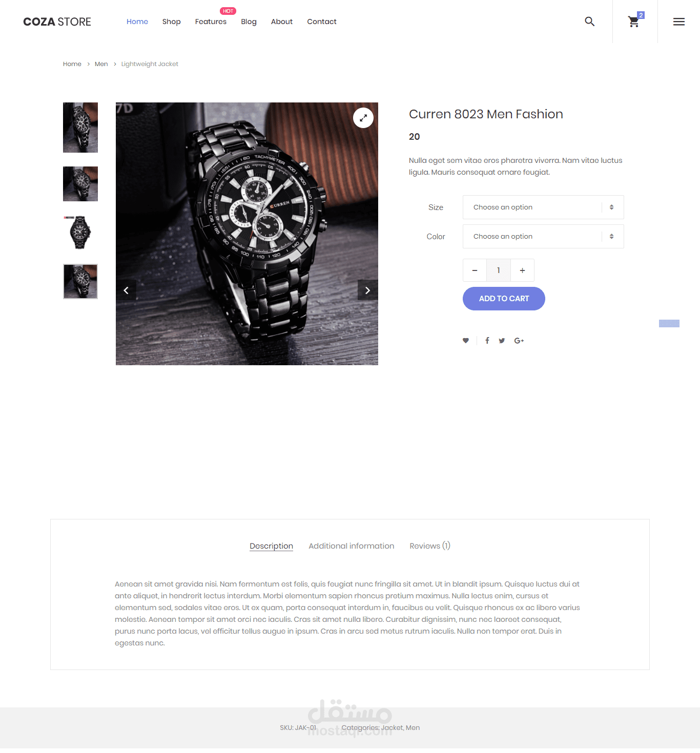Show next product image arrow

tap(368, 290)
